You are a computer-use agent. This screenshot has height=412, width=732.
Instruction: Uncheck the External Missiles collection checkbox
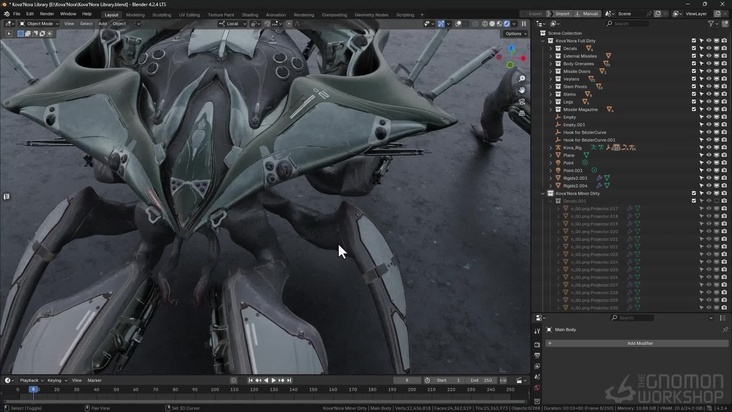point(694,56)
